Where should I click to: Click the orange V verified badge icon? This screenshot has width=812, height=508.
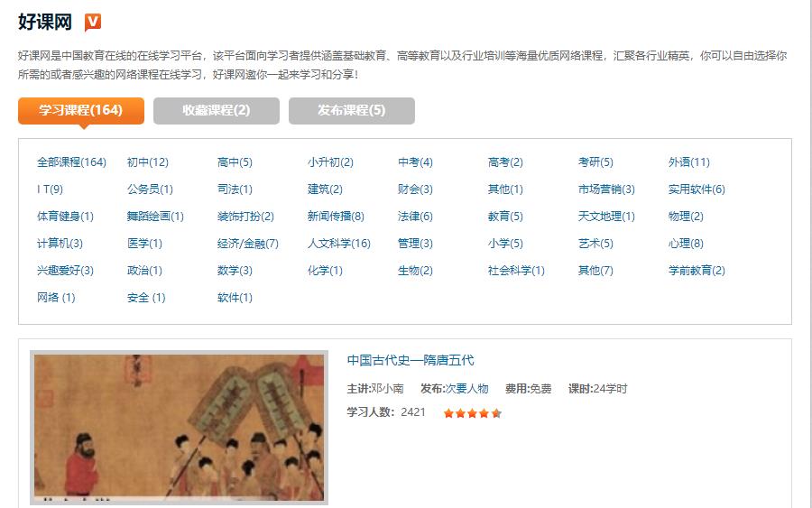(93, 22)
